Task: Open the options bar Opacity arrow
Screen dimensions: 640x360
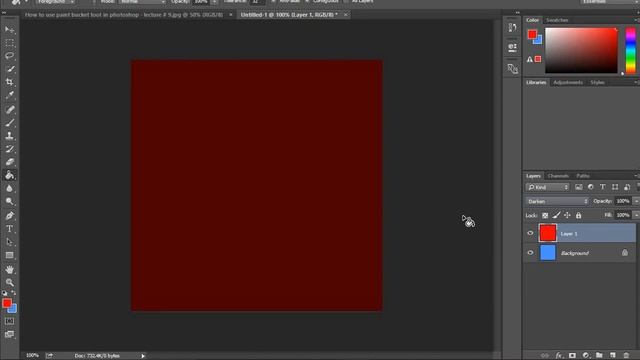Action: [214, 2]
